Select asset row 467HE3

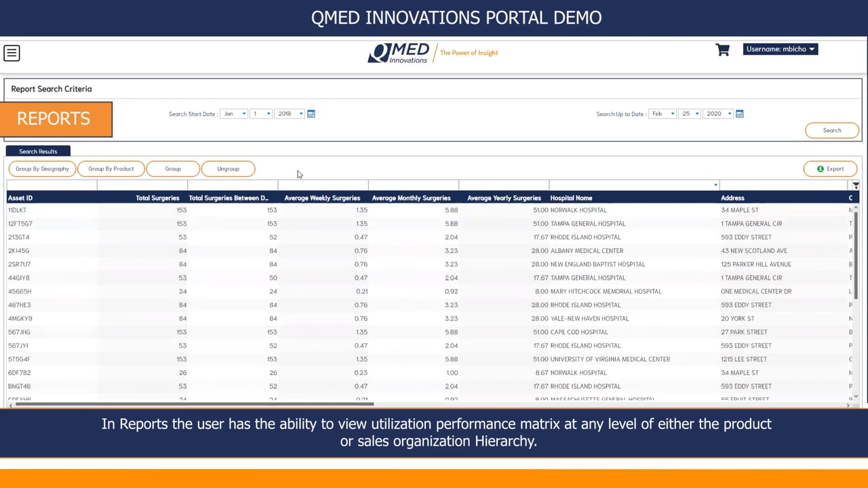point(430,305)
